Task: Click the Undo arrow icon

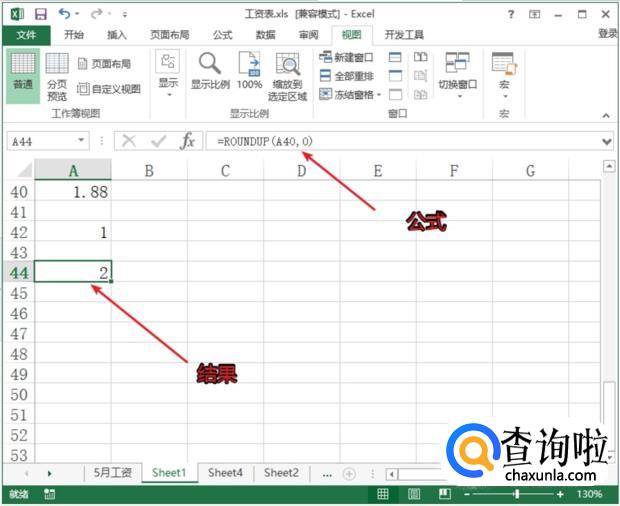Action: click(64, 14)
